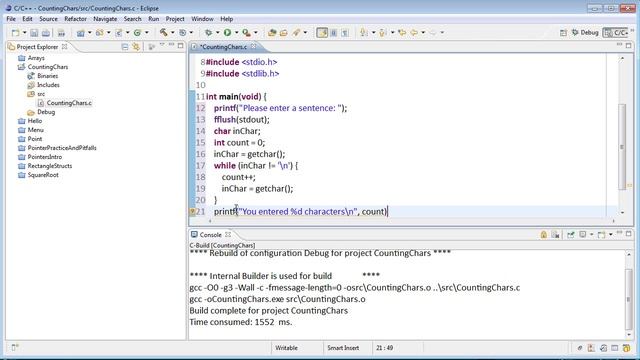Click the green Run play icon
640x360 pixels.
pyautogui.click(x=227, y=32)
